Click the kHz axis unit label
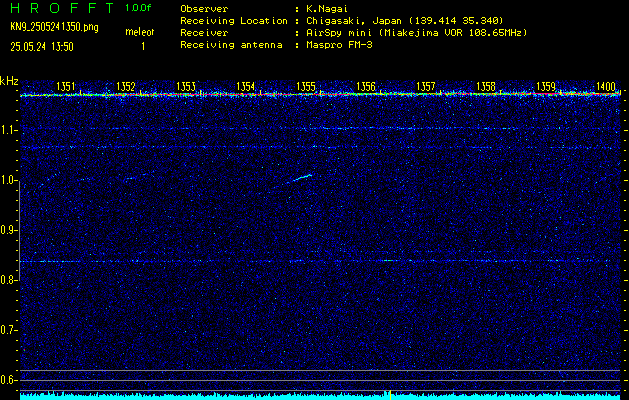 point(9,81)
